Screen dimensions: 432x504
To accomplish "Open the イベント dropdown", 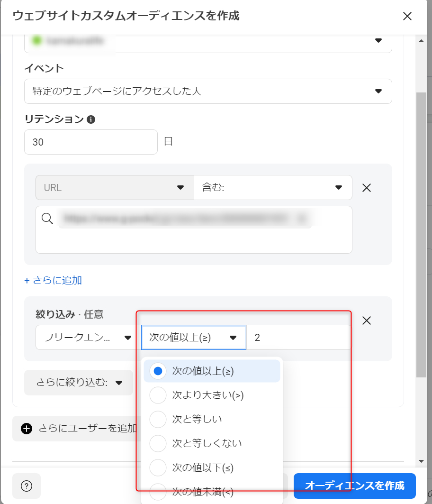I will coord(208,91).
